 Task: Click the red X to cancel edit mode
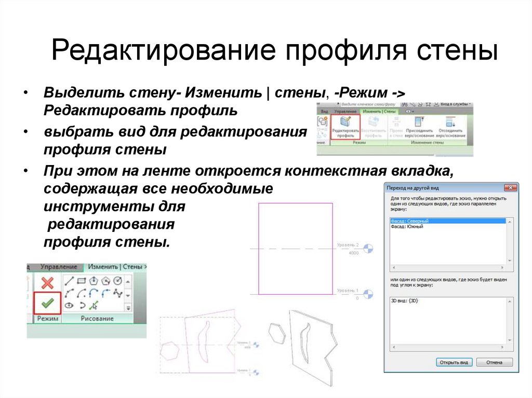coord(46,282)
